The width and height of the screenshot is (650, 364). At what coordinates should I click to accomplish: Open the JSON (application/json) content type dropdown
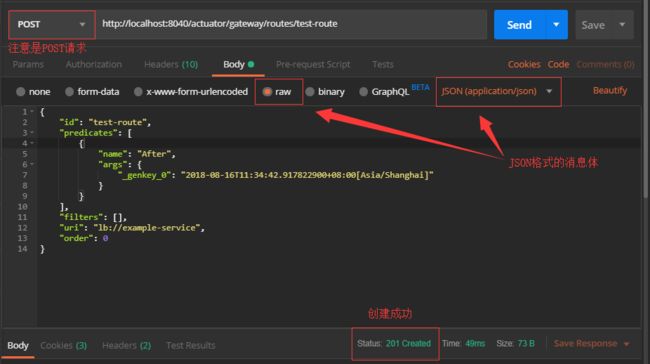pyautogui.click(x=498, y=91)
